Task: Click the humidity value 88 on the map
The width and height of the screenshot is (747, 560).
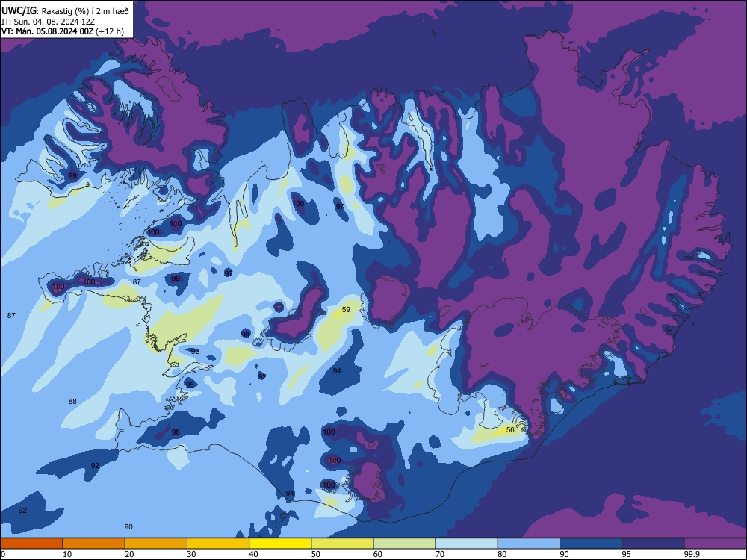Action: [72, 402]
